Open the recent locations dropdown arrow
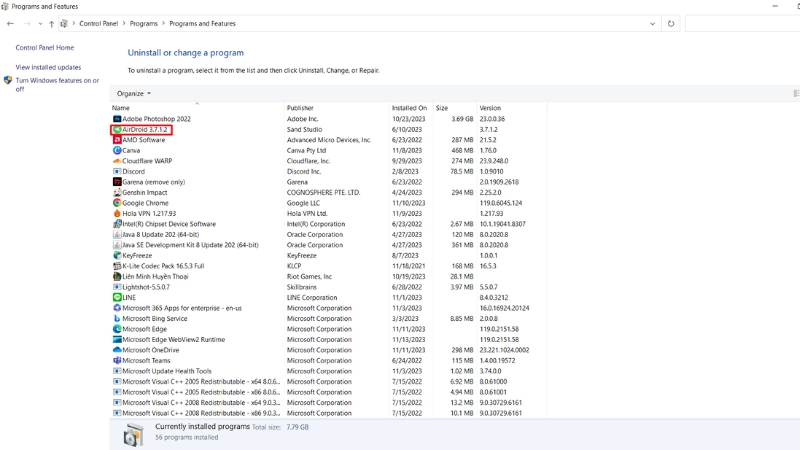 point(40,24)
